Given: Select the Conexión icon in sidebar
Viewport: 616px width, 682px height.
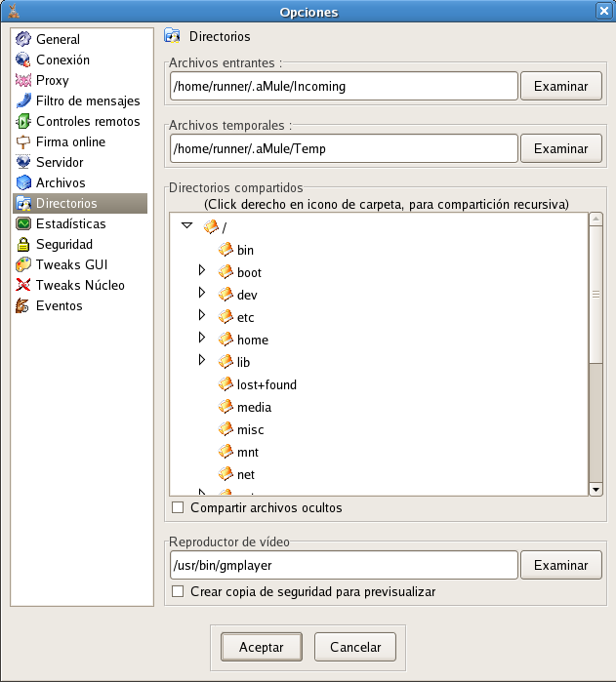Looking at the screenshot, I should (23, 60).
